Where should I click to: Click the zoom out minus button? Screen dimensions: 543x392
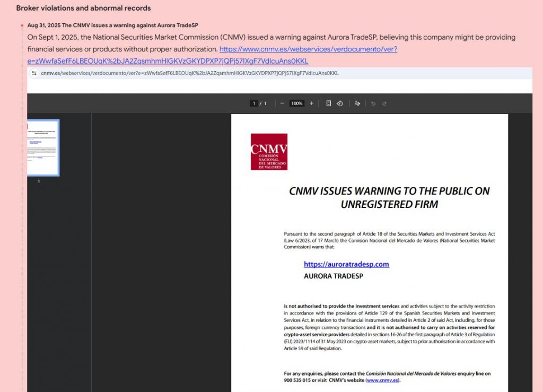(x=282, y=103)
